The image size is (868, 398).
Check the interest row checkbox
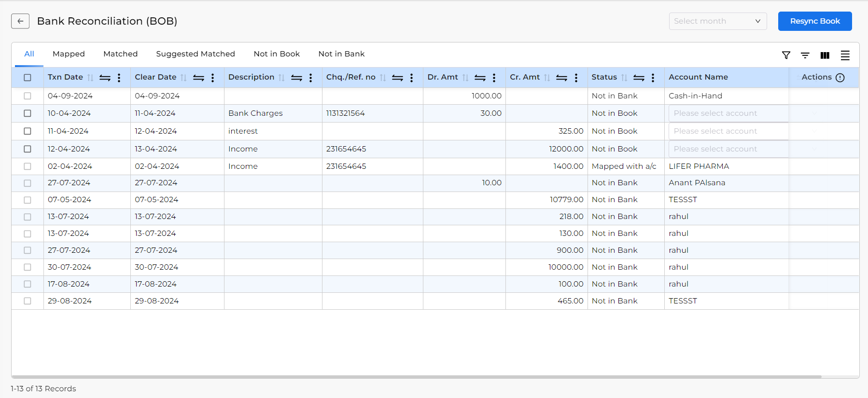point(28,131)
